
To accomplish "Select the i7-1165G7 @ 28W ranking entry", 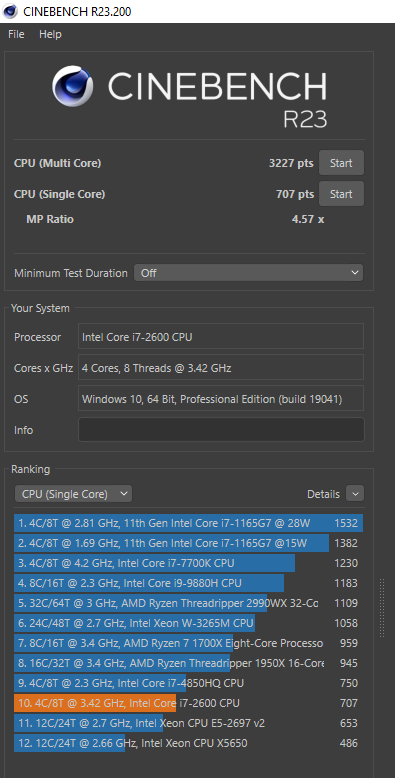I will click(x=189, y=523).
